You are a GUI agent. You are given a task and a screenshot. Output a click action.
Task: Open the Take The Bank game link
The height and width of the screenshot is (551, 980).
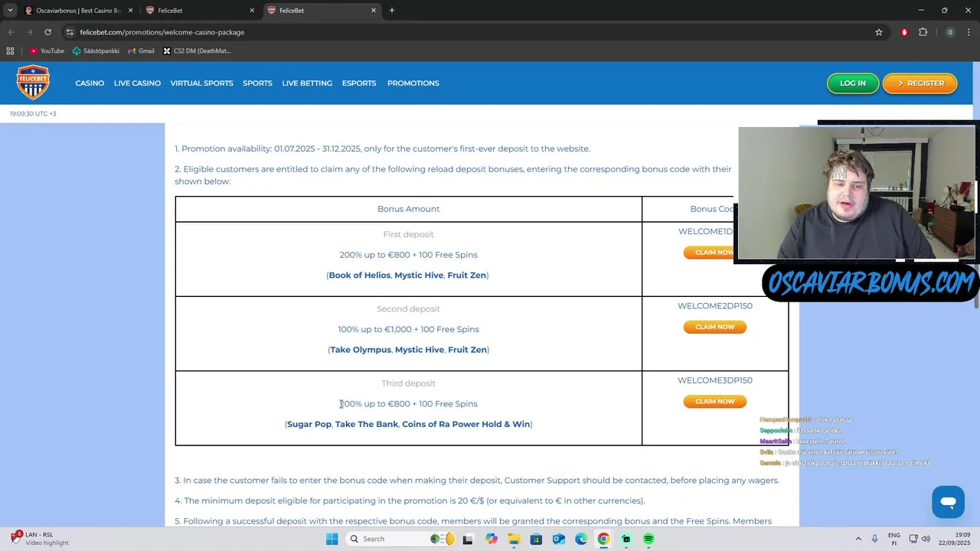click(x=367, y=424)
